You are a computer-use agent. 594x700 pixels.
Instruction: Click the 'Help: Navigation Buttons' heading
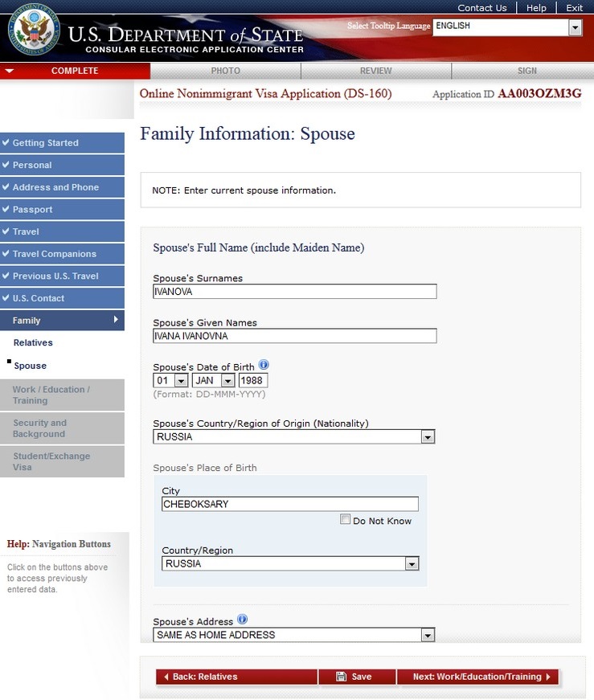click(59, 544)
